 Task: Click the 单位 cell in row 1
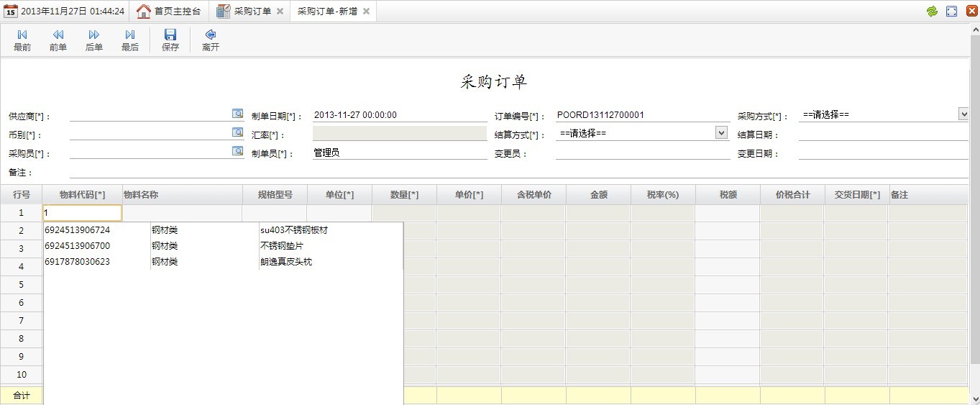pyautogui.click(x=339, y=213)
